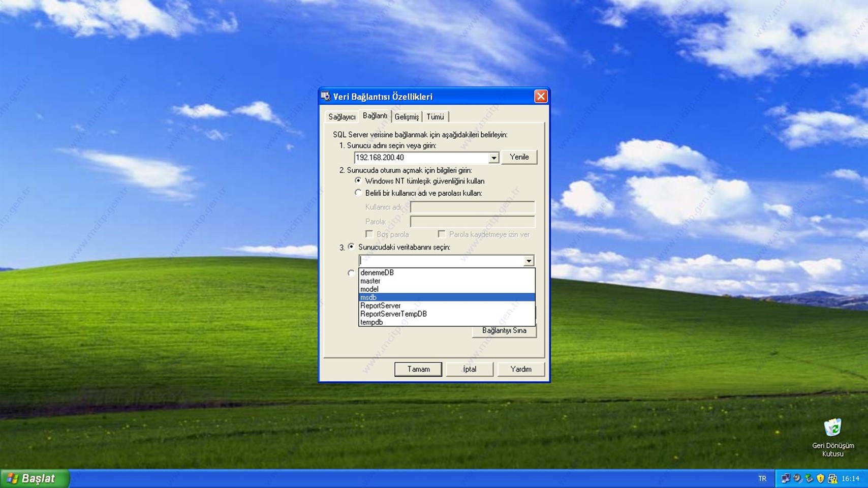The width and height of the screenshot is (868, 488).
Task: Close the Veri Bağlantısı Özellikleri dialog
Action: 541,96
